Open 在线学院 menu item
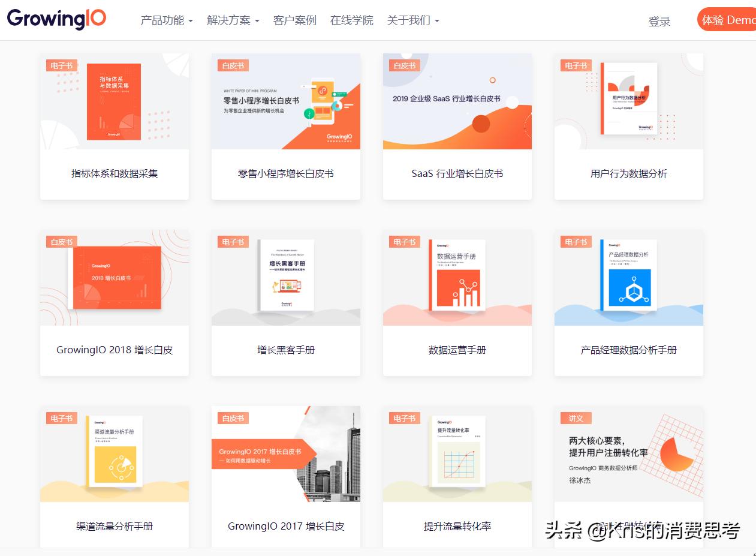756x556 pixels. pos(351,20)
